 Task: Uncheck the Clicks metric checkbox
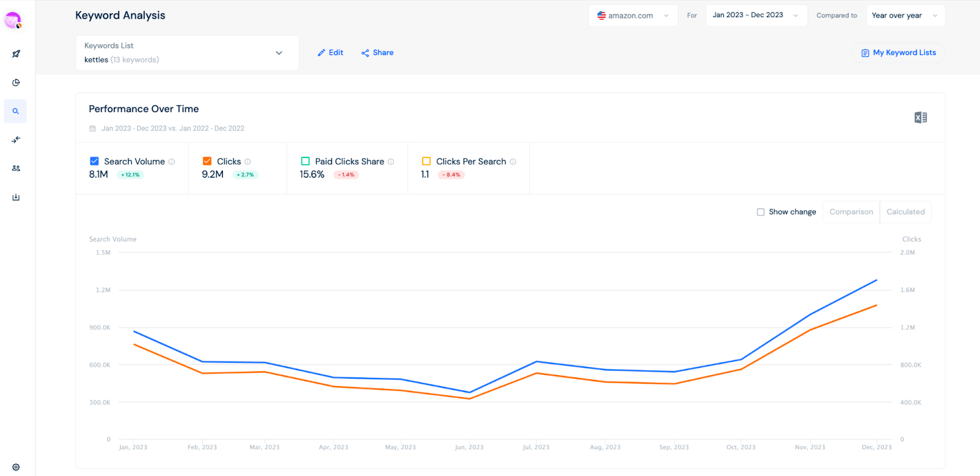pos(207,161)
